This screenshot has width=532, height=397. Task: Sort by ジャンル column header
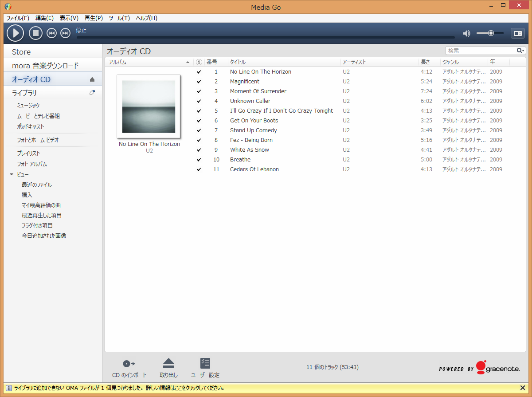[464, 62]
